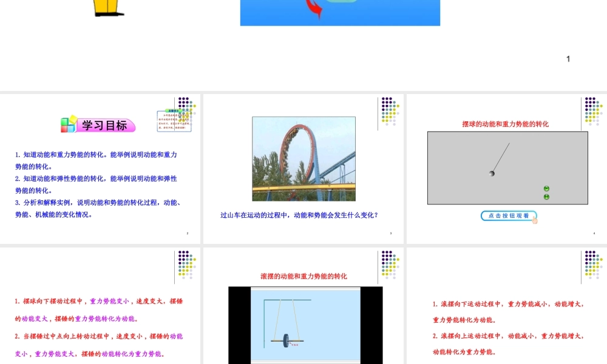
Task: Click the roller coaster question text 过山车在运动的过程中
Action: (303, 215)
